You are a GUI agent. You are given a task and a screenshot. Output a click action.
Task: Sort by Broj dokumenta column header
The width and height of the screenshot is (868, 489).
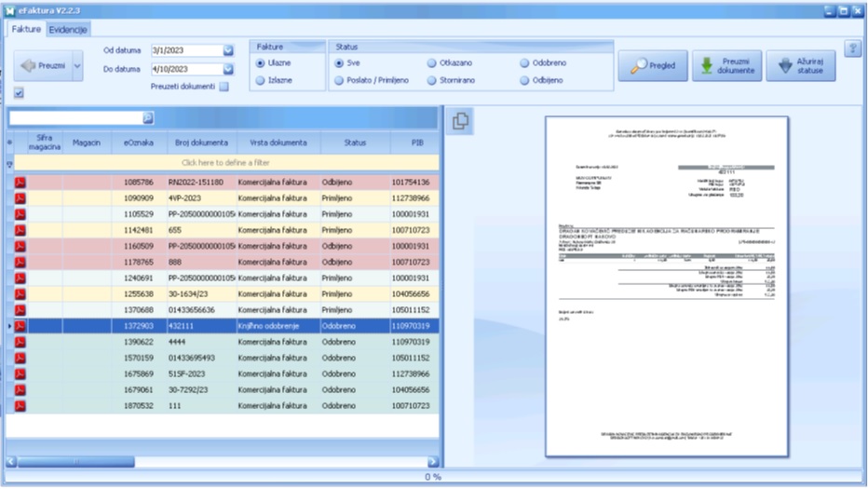click(x=201, y=143)
